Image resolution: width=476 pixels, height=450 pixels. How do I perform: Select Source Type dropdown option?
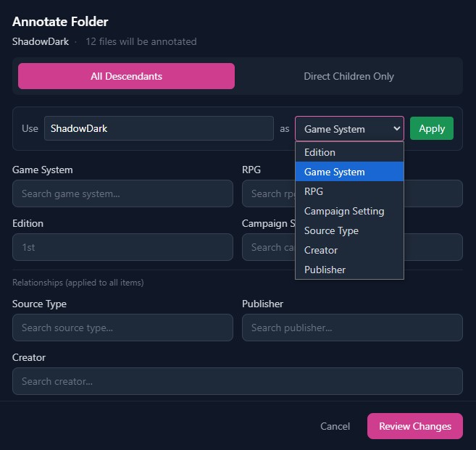coord(331,230)
